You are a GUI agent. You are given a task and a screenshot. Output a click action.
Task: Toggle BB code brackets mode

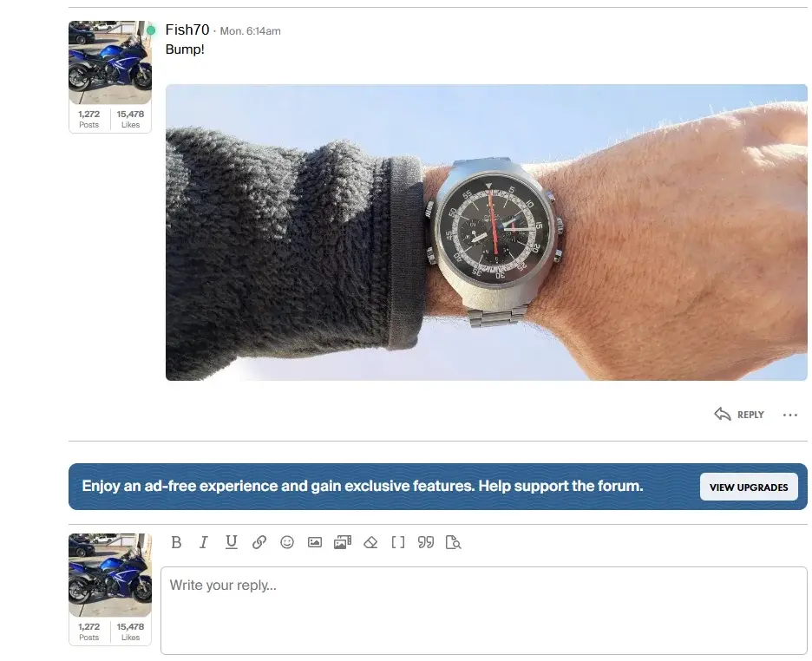[398, 542]
